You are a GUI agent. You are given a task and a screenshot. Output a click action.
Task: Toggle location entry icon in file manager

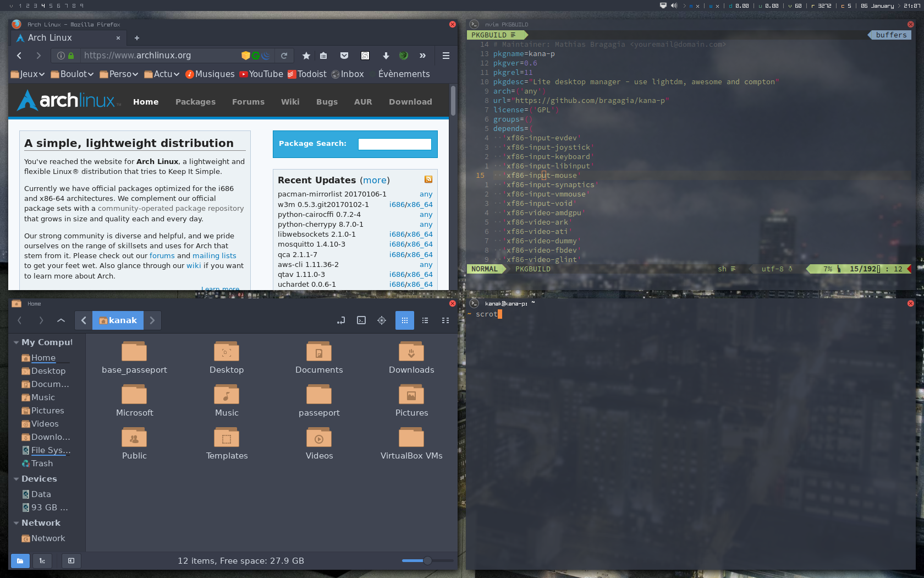click(341, 320)
